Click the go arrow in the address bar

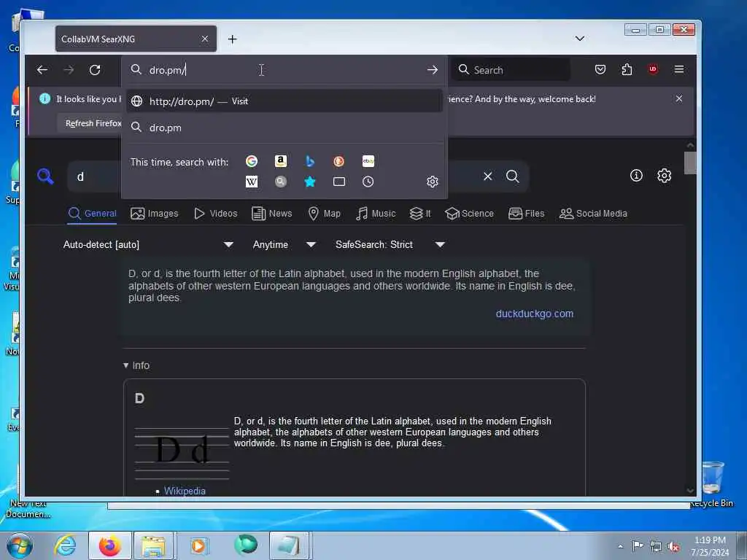[x=432, y=70]
